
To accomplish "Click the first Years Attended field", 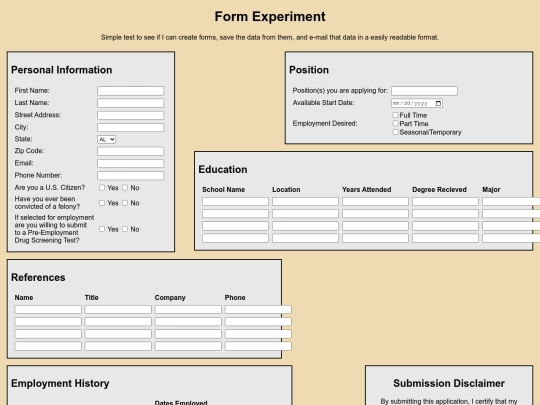I will coord(375,201).
